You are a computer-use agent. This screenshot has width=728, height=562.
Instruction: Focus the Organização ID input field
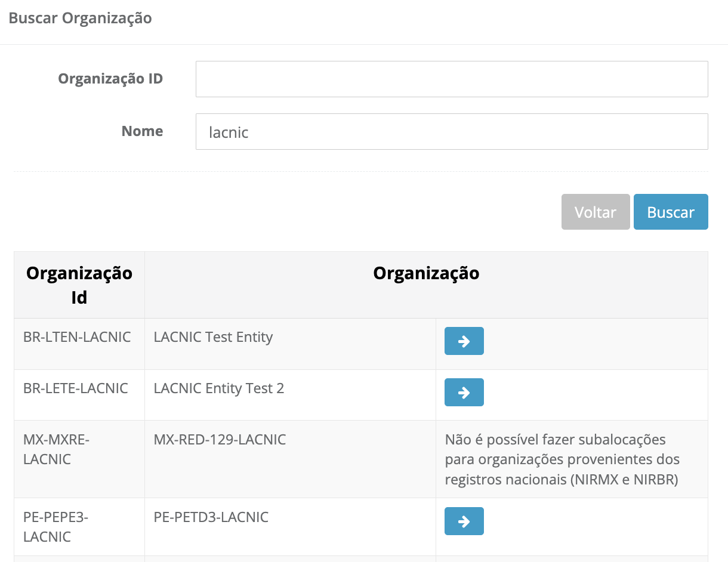click(451, 79)
